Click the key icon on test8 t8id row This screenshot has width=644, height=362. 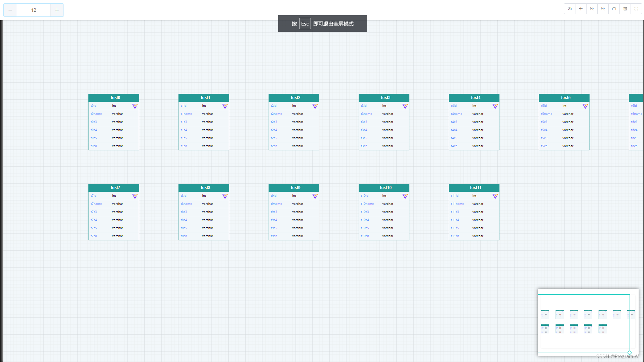tap(225, 196)
